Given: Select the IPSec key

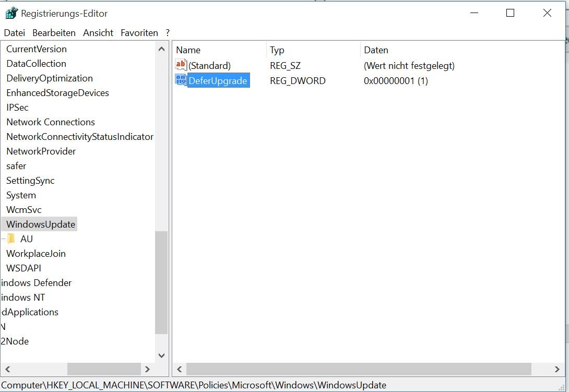Looking at the screenshot, I should click(17, 108).
